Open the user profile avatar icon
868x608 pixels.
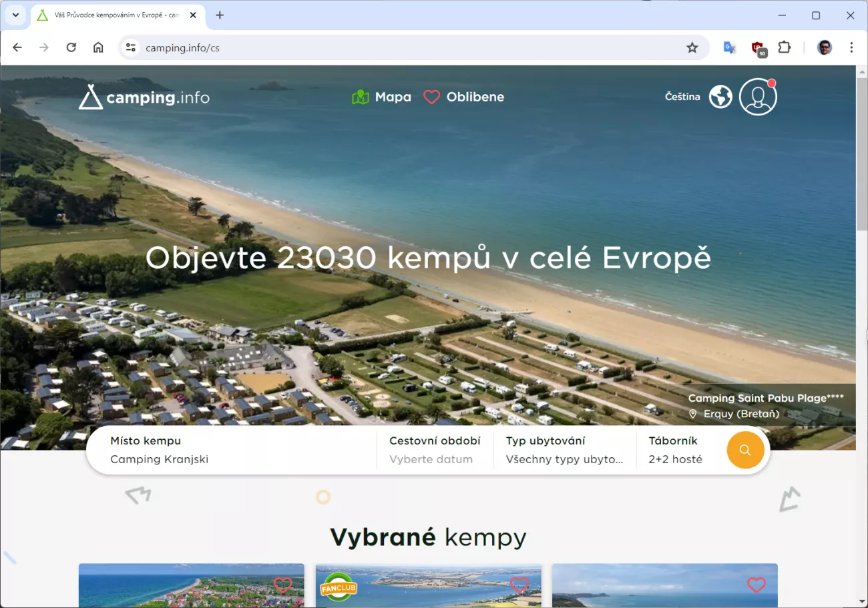click(x=758, y=97)
